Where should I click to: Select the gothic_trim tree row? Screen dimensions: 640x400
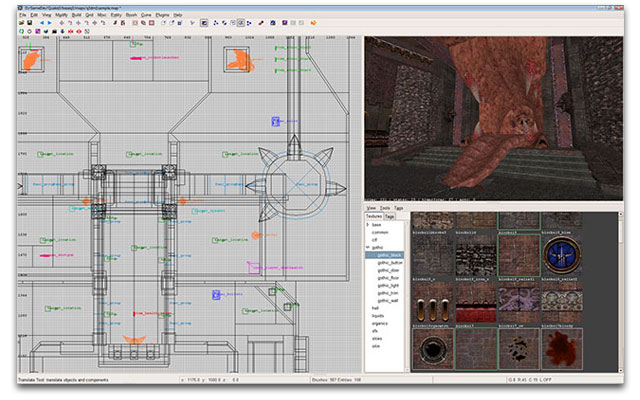tap(388, 293)
